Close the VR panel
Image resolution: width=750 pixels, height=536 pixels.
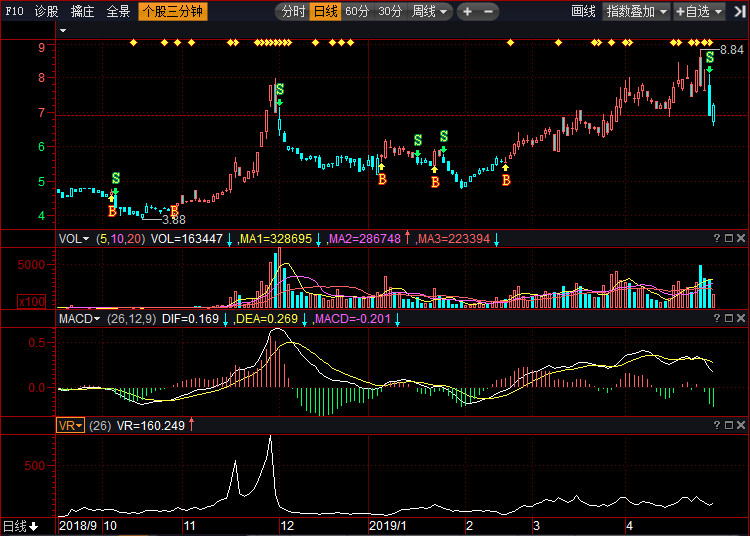[741, 425]
